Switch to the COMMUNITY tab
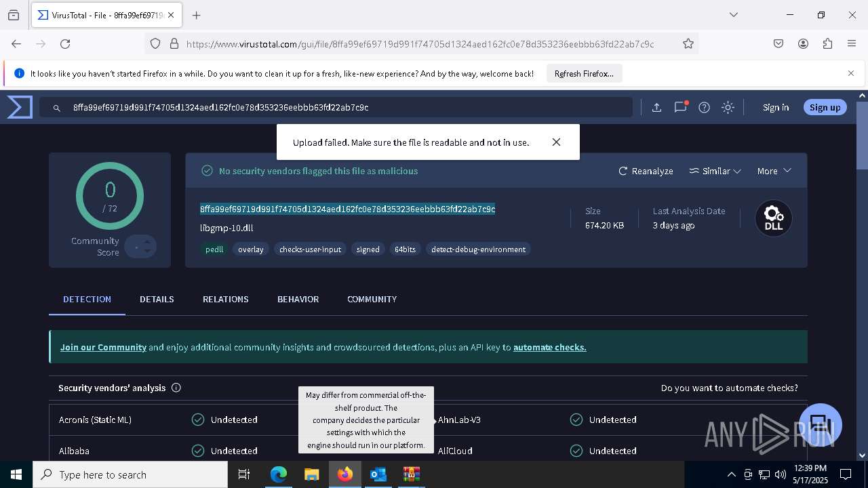868x488 pixels. [372, 299]
